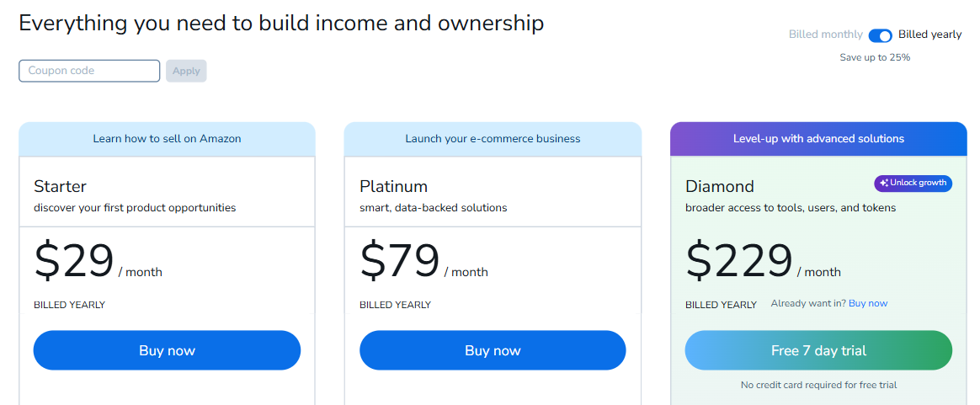The image size is (980, 405).
Task: Click the Coupon code input field
Action: pyautogui.click(x=89, y=71)
